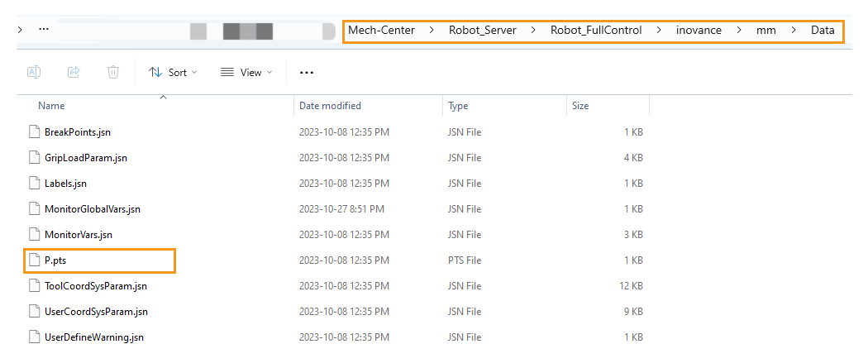Sort by Name column header
This screenshot has height=363, width=868.
point(51,106)
